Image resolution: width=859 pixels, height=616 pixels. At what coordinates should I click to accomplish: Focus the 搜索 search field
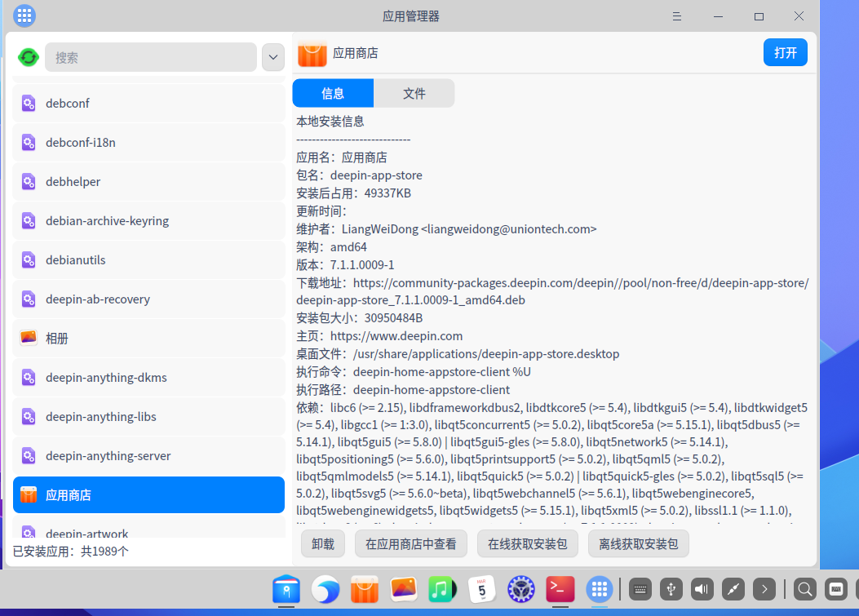(151, 57)
